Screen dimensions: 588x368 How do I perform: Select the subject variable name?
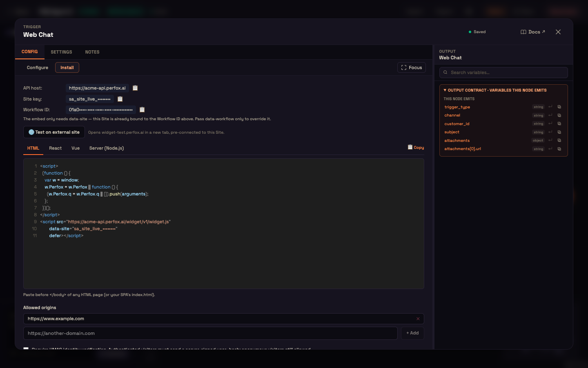tap(452, 132)
